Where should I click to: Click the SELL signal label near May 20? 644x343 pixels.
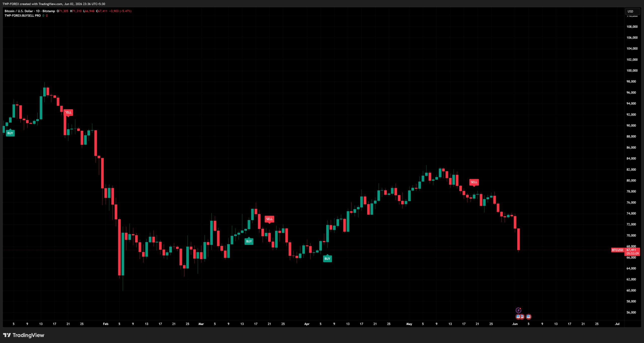(x=474, y=182)
